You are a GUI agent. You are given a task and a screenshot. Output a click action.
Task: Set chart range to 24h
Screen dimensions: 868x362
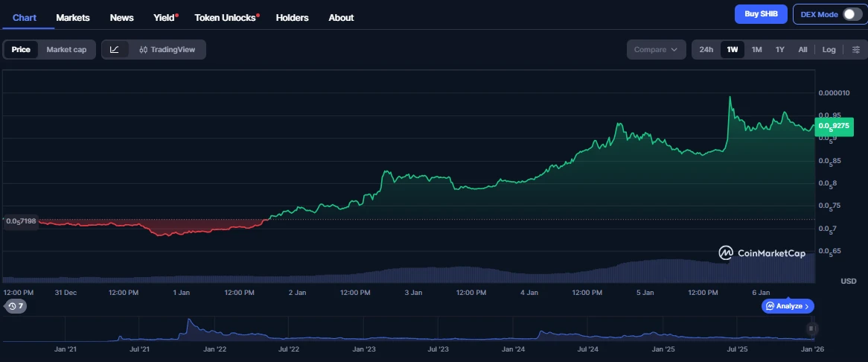pyautogui.click(x=706, y=50)
